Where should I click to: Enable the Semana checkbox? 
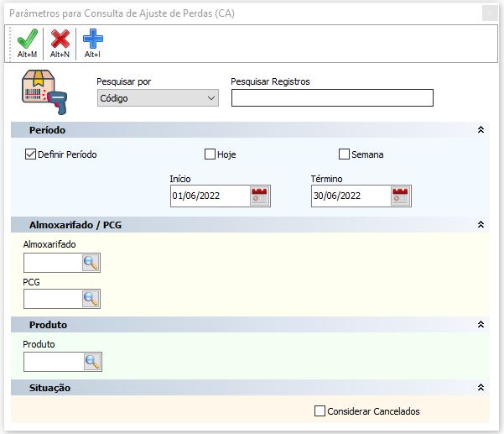click(344, 154)
